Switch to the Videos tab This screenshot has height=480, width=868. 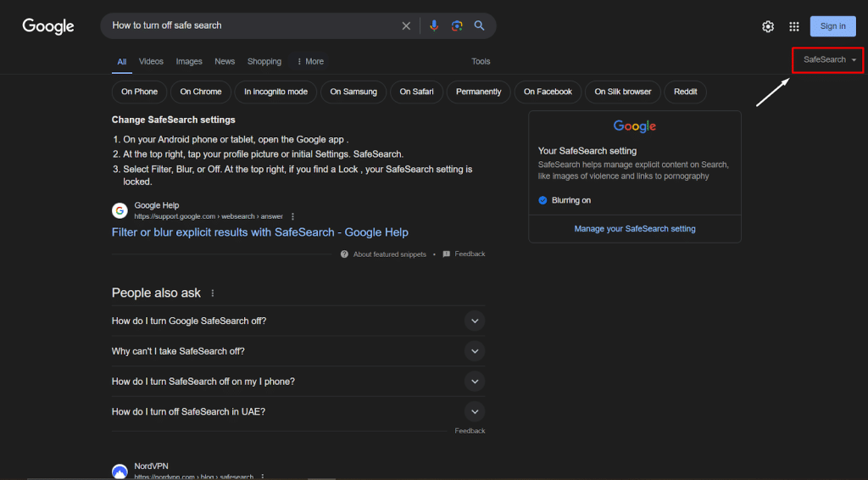[x=151, y=61]
